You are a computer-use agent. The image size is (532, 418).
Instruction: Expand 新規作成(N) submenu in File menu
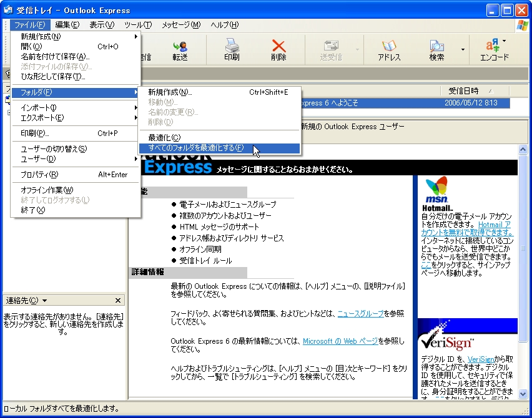coord(76,37)
